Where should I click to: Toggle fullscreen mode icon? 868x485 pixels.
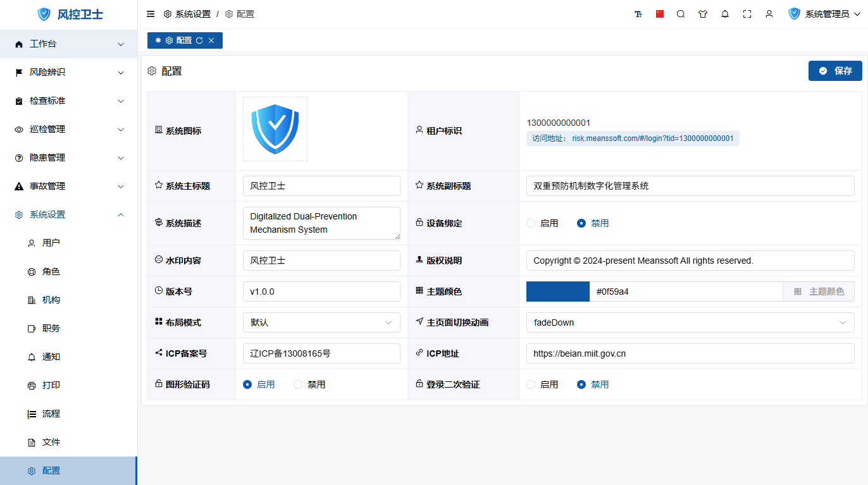pyautogui.click(x=747, y=14)
